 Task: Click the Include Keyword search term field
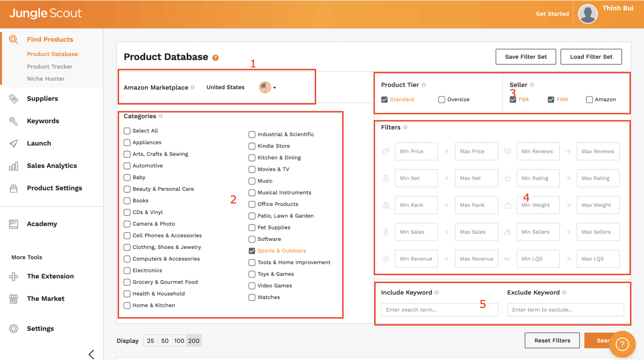pos(439,310)
